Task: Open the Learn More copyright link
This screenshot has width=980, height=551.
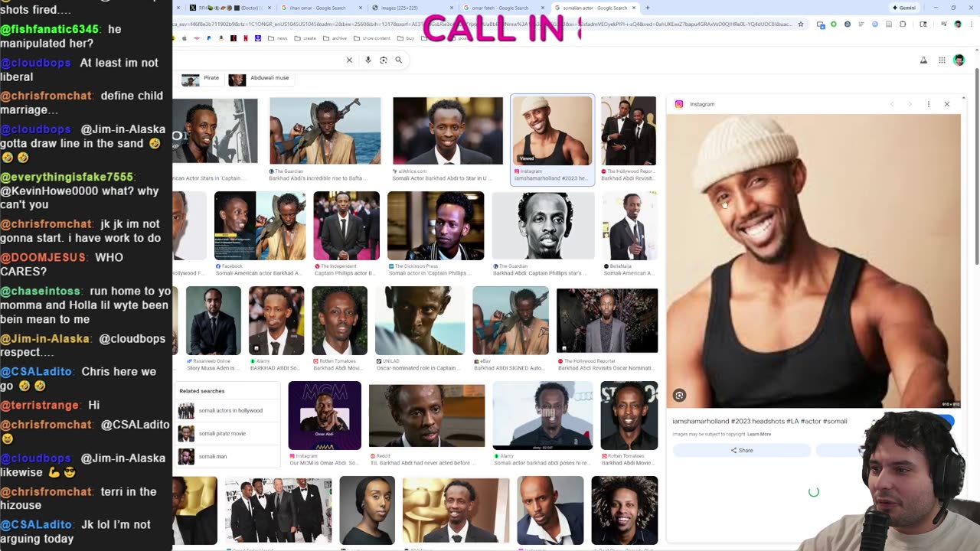Action: (x=759, y=434)
